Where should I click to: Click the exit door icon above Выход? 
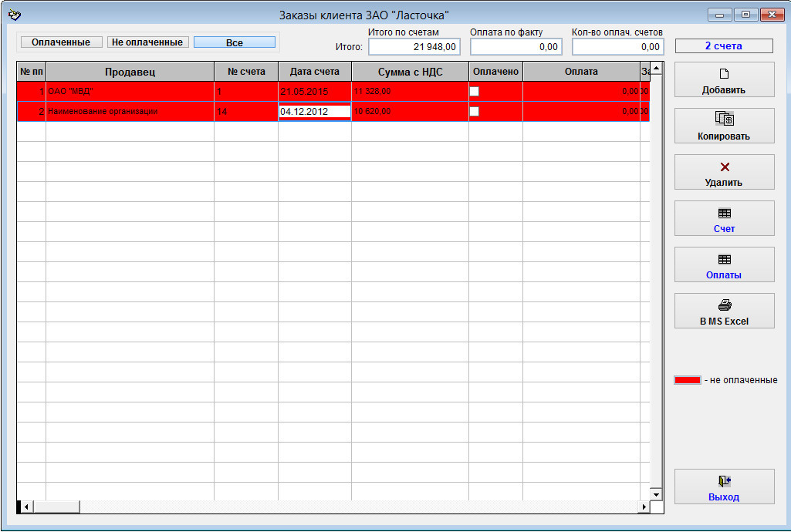tap(725, 481)
